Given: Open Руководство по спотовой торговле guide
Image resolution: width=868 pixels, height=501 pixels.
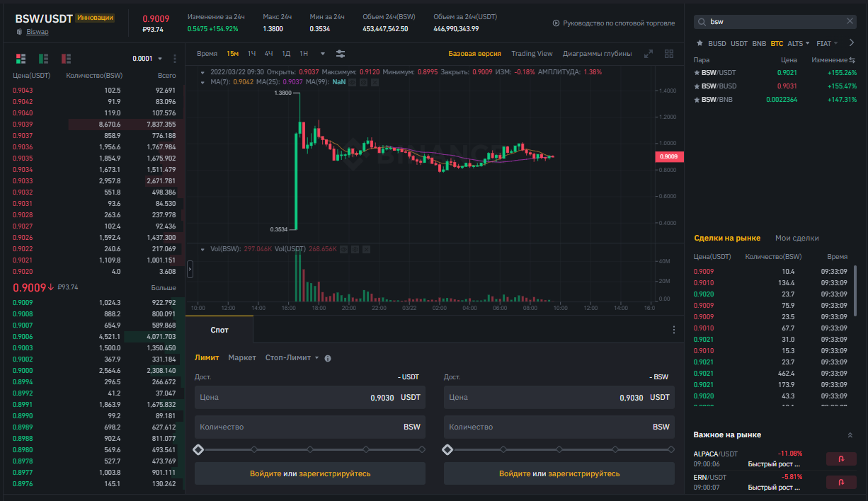Looking at the screenshot, I should coord(619,23).
